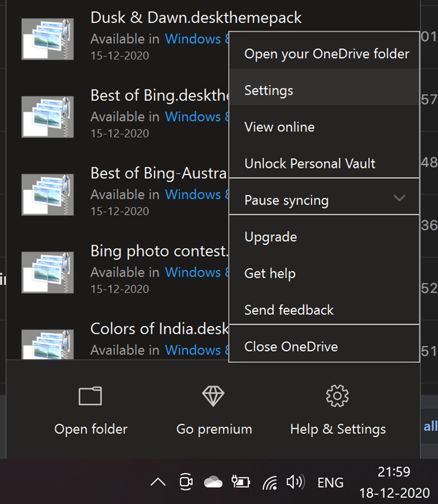Click the Go premium diamond icon

[x=213, y=396]
